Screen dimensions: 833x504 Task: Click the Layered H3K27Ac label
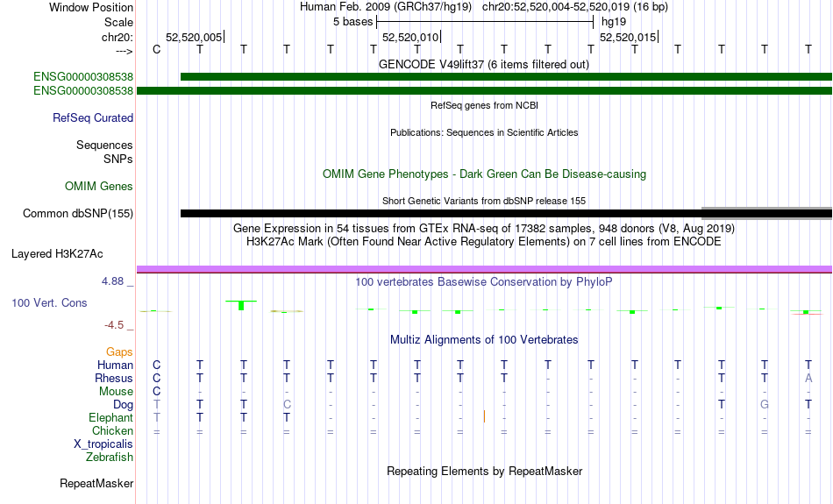click(57, 254)
